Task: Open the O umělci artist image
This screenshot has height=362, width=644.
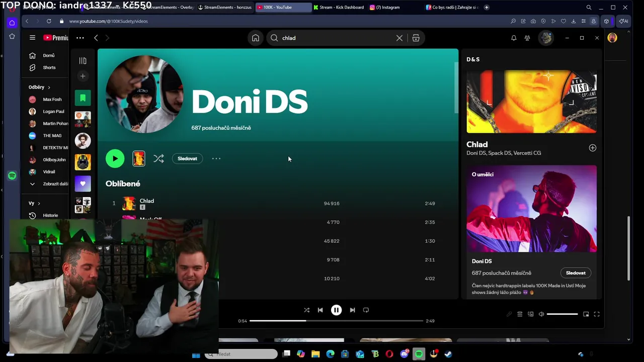Action: tap(531, 209)
